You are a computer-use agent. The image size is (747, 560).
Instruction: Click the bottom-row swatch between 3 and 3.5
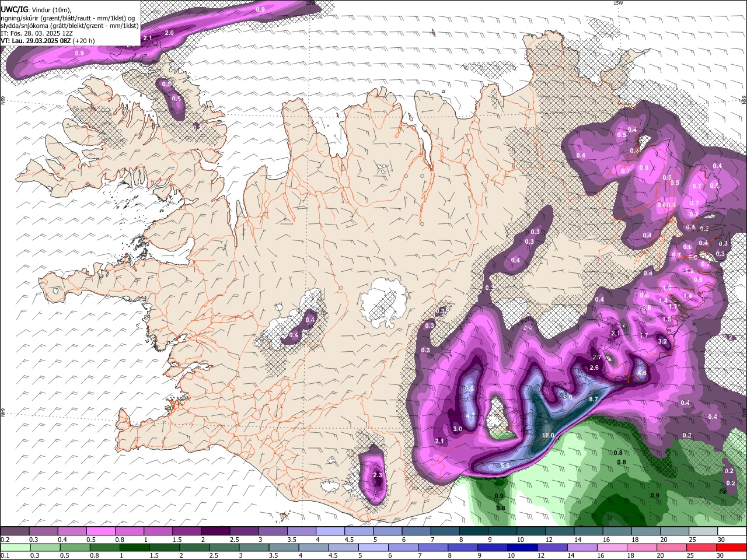pyautogui.click(x=254, y=548)
